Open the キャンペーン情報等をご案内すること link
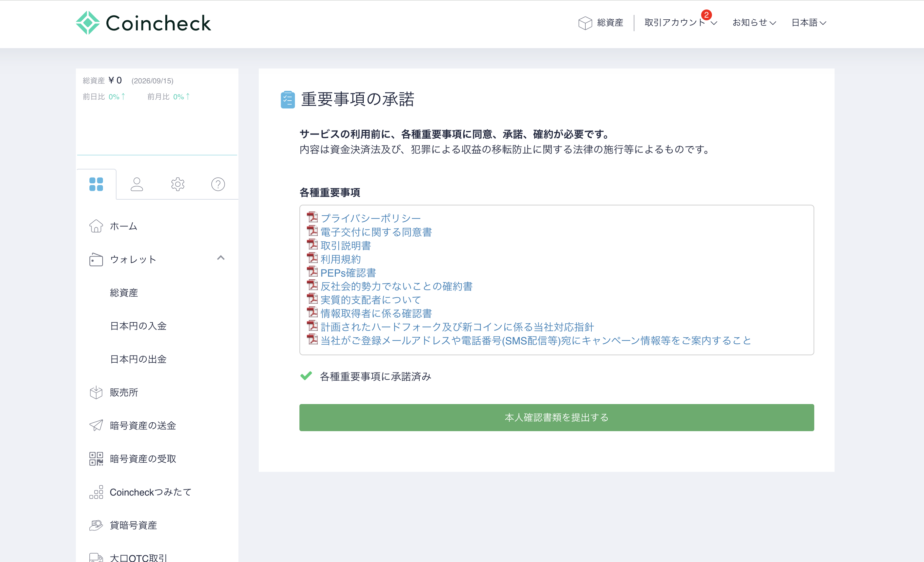This screenshot has height=562, width=924. [536, 340]
